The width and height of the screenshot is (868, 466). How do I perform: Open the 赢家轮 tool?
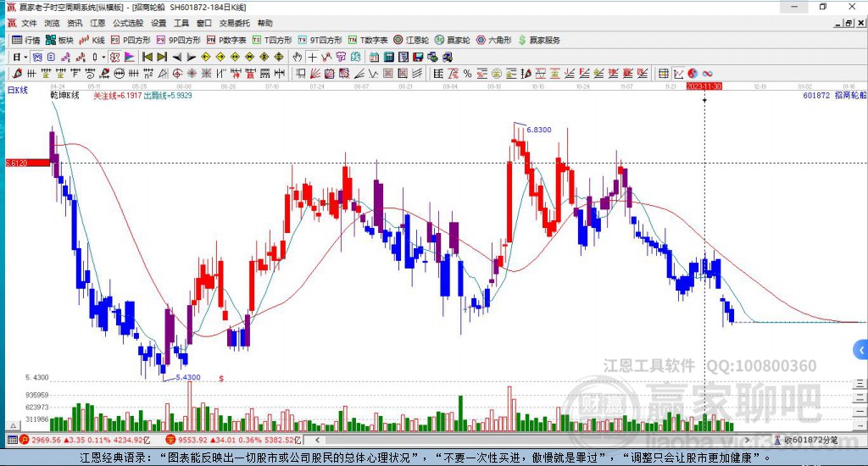(453, 40)
